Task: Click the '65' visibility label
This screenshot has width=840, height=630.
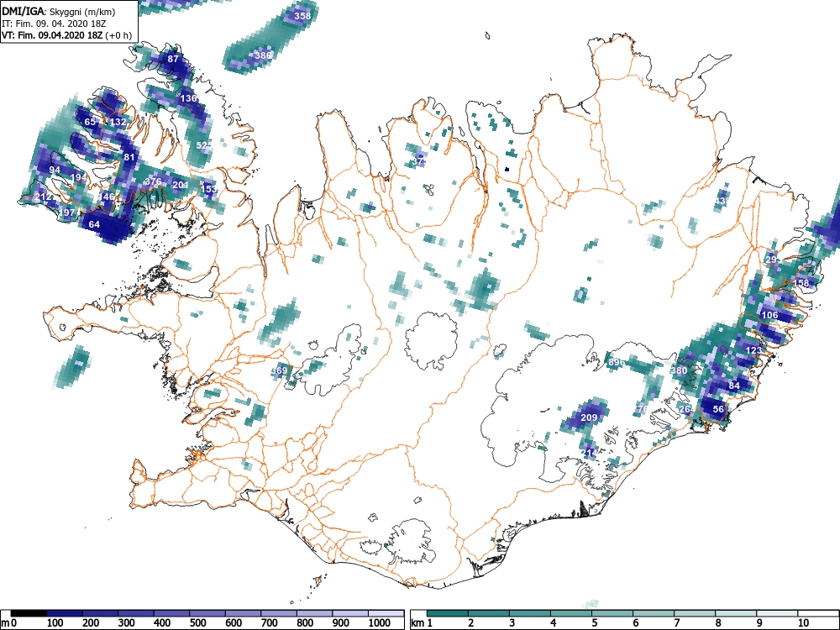Action: [90, 122]
